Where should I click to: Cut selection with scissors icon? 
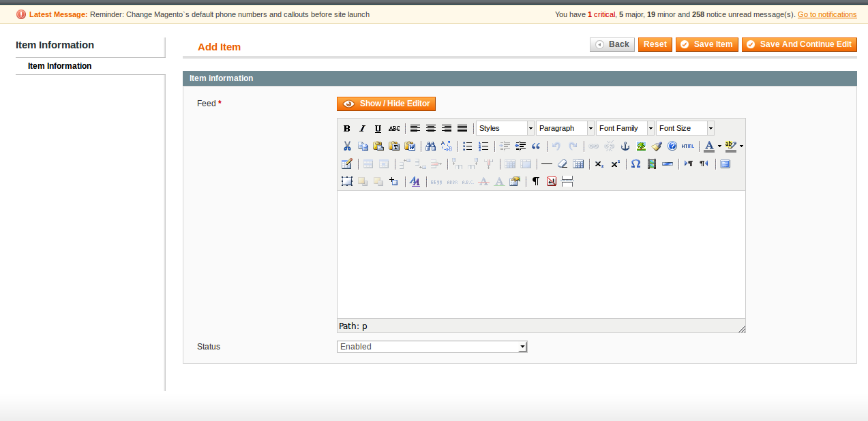coord(347,146)
